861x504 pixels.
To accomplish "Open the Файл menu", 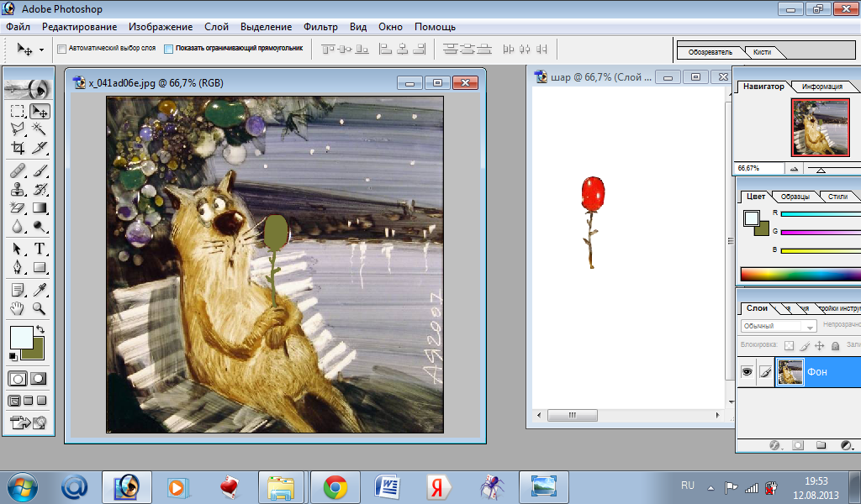I will pos(18,27).
